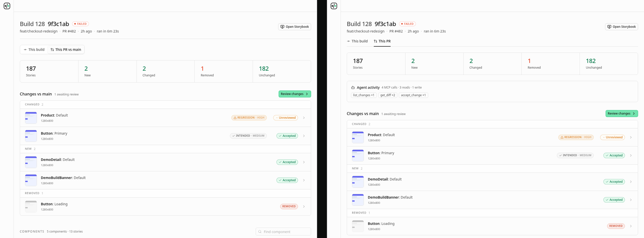
Task: Expand DemoBuildBanner row chevron in Find component view
Action: 304,180
